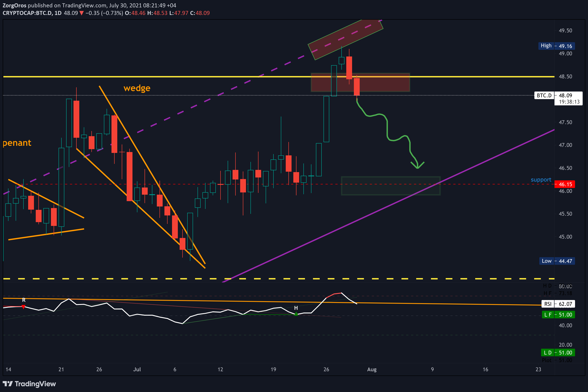The width and height of the screenshot is (588, 392).
Task: Click the green arrowhead of projected path
Action: [x=417, y=165]
